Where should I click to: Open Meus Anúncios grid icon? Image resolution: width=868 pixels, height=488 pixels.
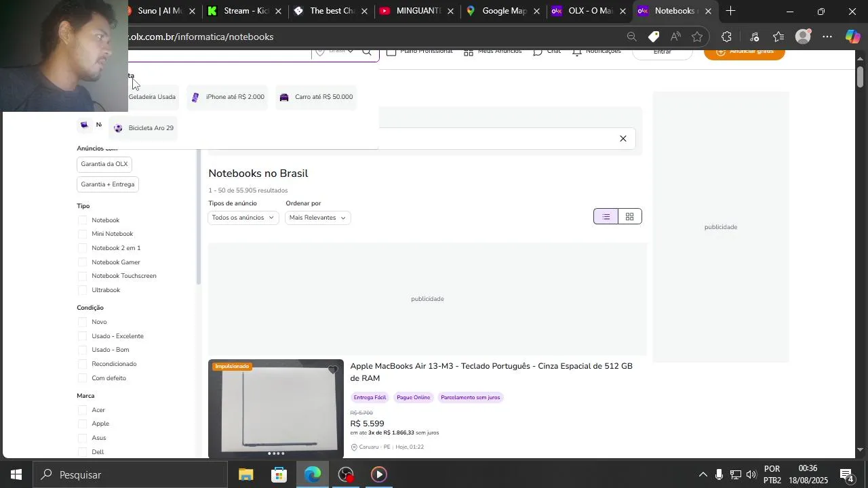tap(469, 52)
